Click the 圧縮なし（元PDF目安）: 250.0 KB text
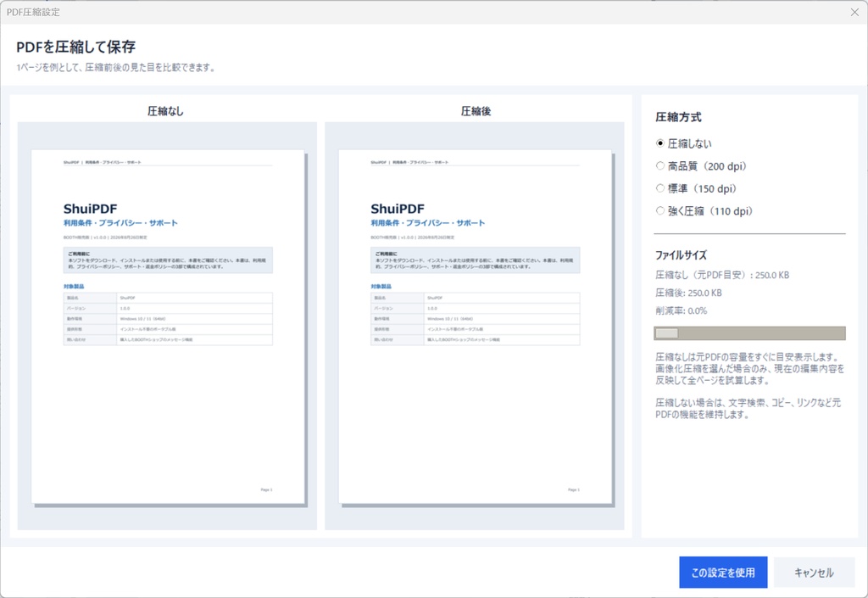This screenshot has height=598, width=868. [722, 275]
